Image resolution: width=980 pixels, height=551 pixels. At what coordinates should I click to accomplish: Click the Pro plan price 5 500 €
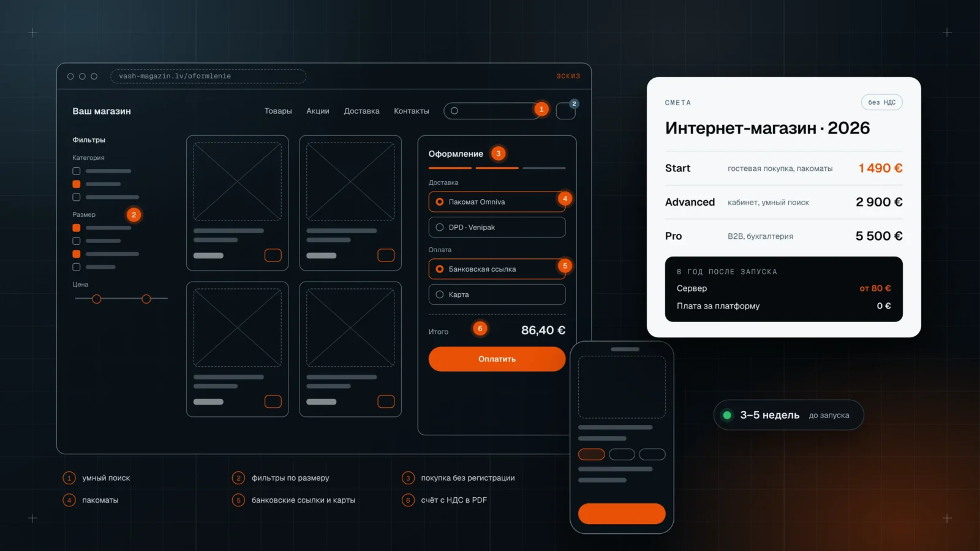coord(879,236)
